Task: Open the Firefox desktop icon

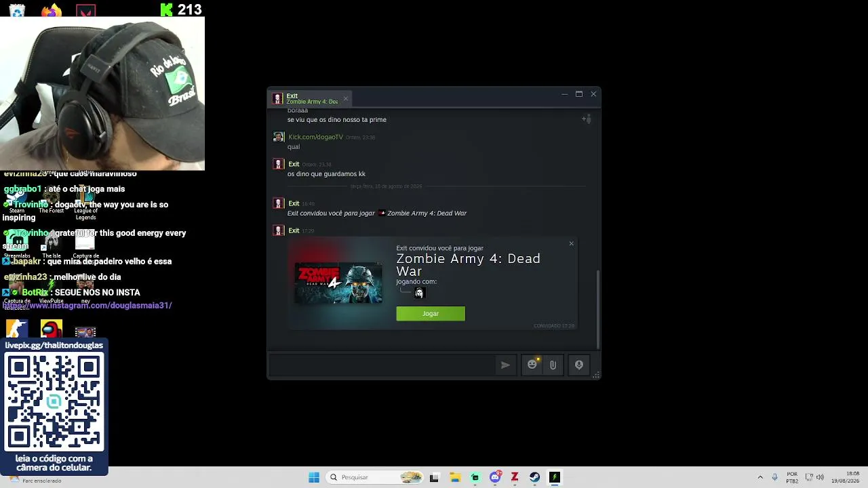Action: coord(51,11)
